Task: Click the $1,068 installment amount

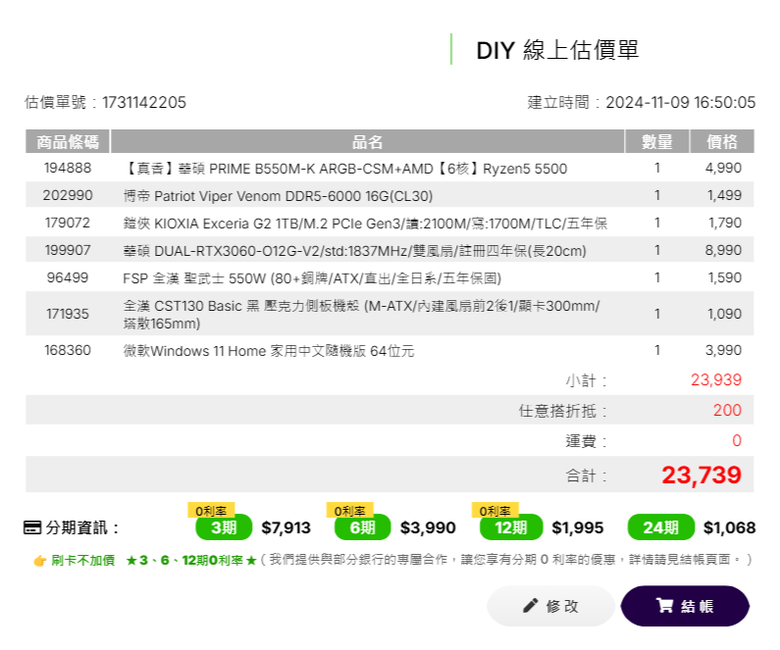Action: tap(729, 528)
